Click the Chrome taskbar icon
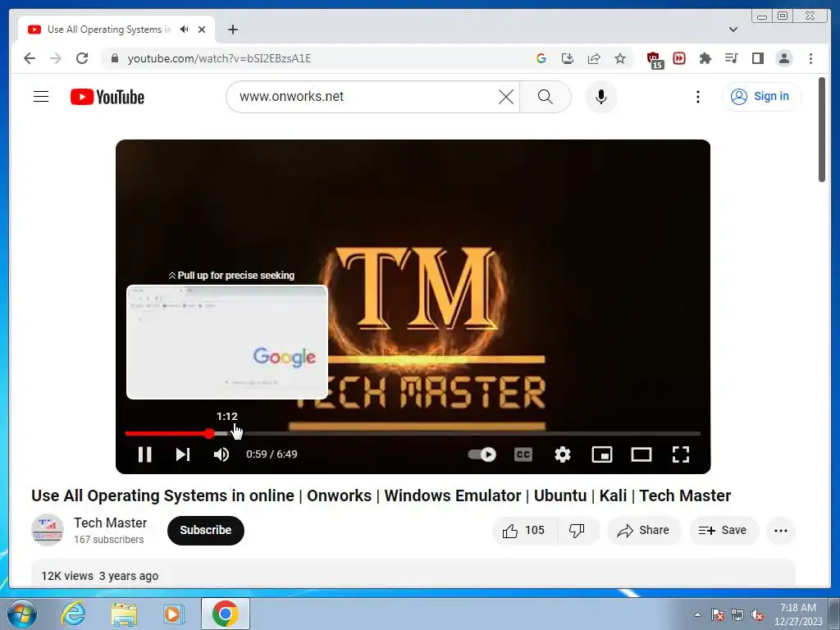Image resolution: width=840 pixels, height=630 pixels. [x=225, y=614]
